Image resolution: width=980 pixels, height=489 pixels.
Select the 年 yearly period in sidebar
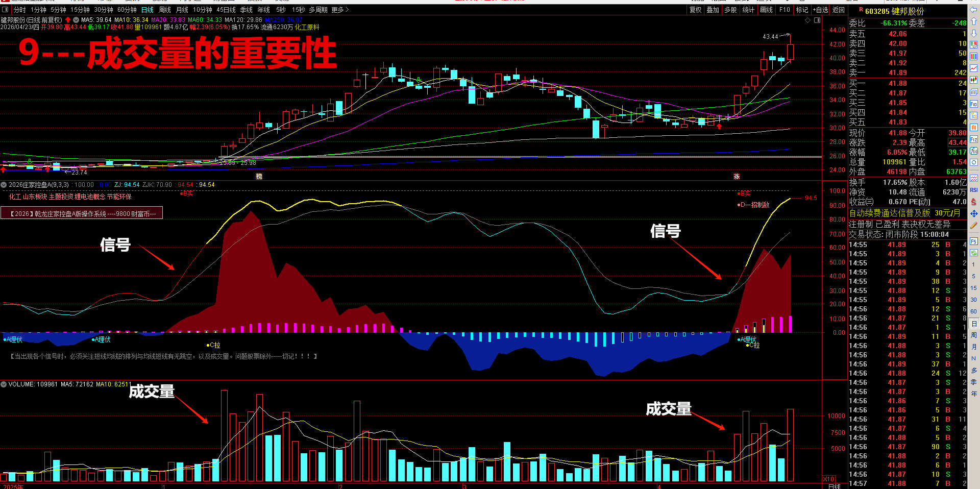[x=974, y=394]
